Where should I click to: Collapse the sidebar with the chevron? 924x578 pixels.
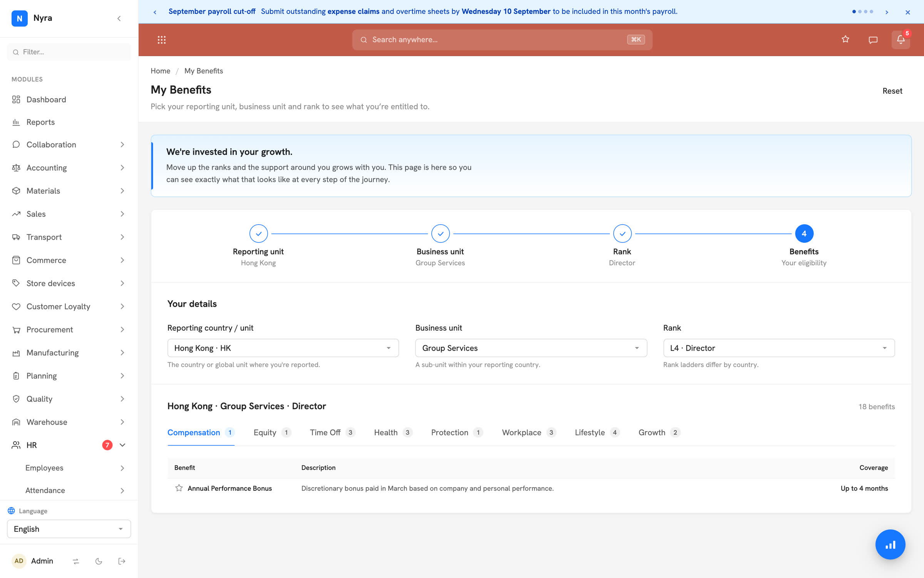pyautogui.click(x=119, y=18)
